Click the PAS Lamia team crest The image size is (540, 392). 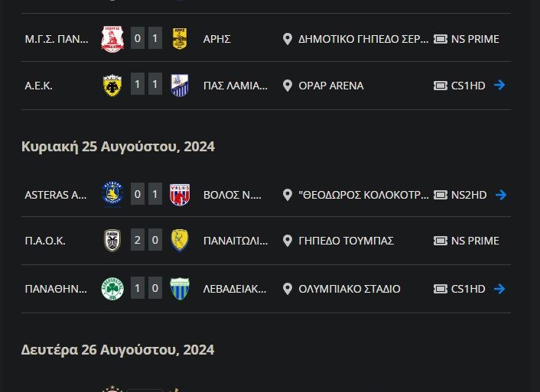[180, 86]
